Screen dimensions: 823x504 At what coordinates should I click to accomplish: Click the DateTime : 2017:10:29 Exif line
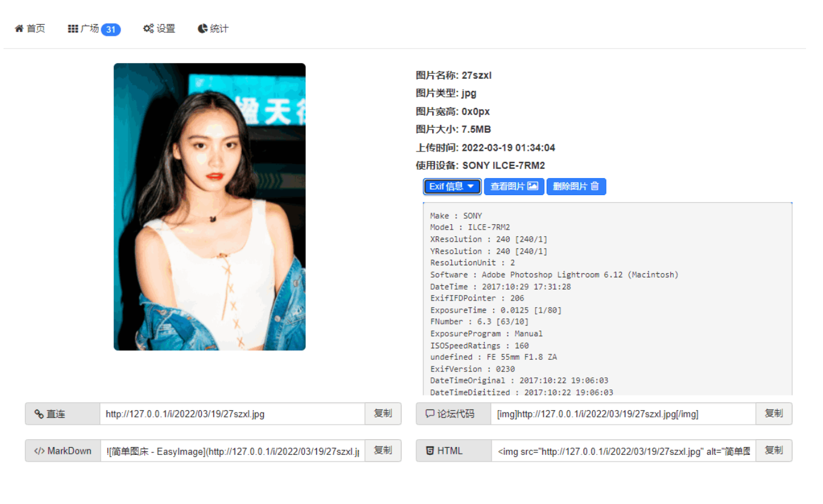click(x=501, y=287)
